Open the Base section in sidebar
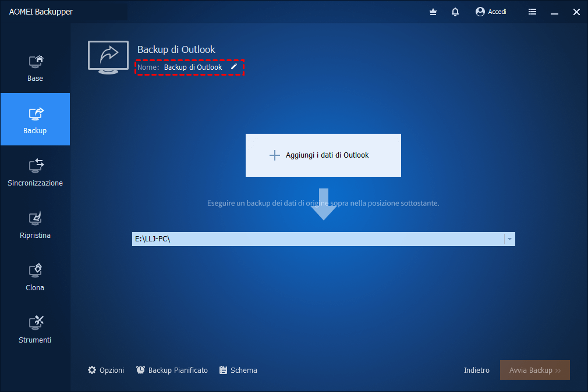 click(x=35, y=67)
